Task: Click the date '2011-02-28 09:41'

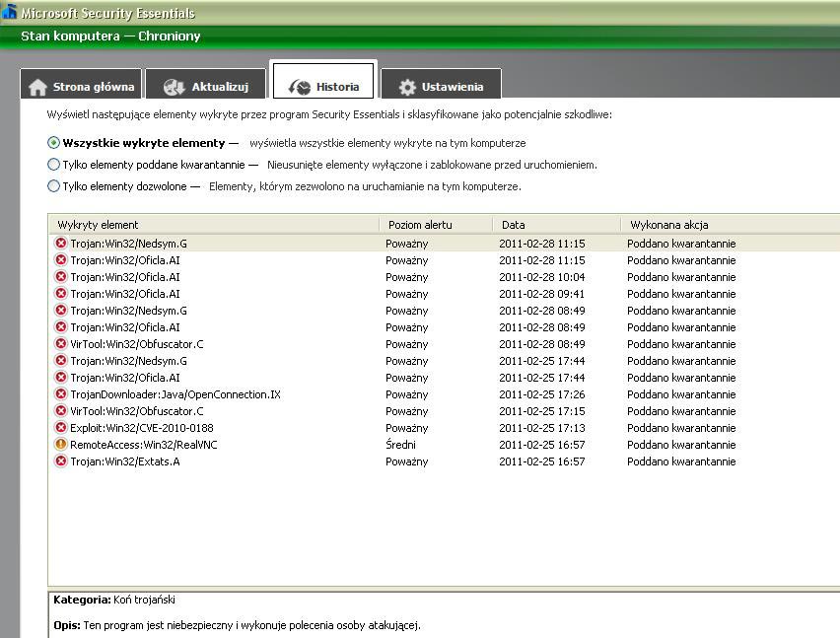Action: coord(542,294)
